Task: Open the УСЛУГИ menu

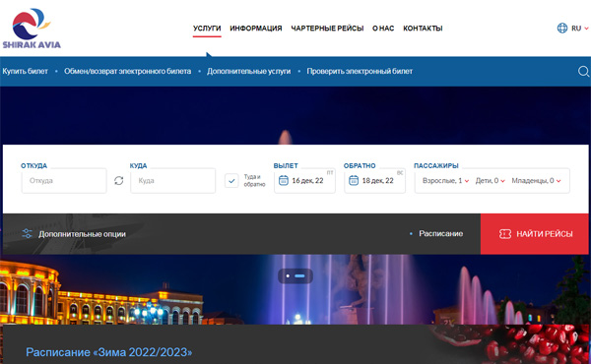Action: (x=207, y=29)
